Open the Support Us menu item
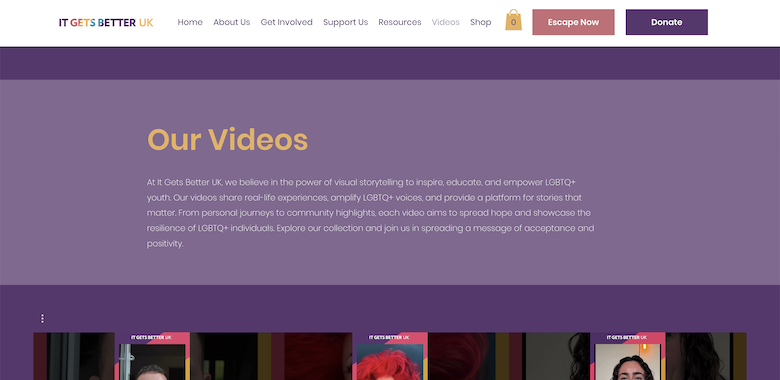This screenshot has width=780, height=380. pyautogui.click(x=346, y=22)
